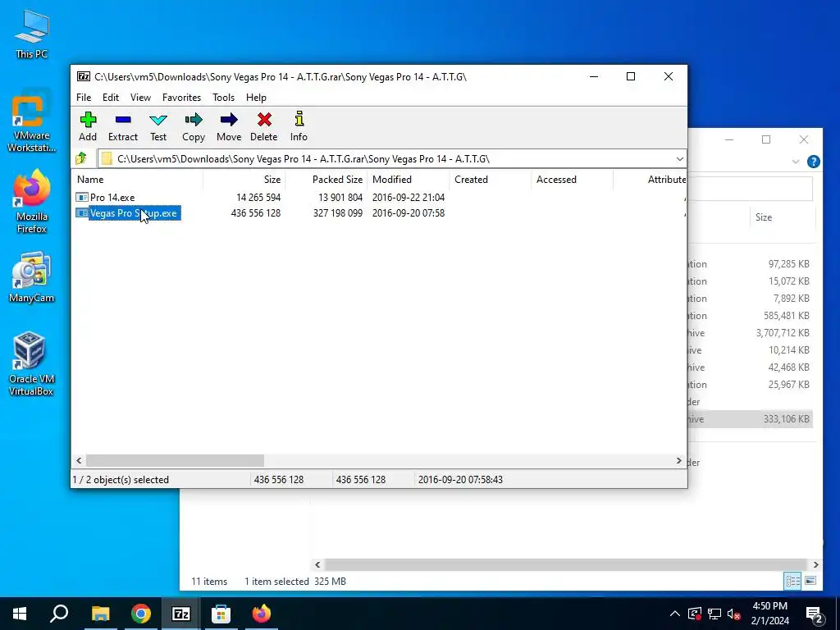Viewport: 840px width, 630px height.
Task: Click 7-Zip scrollbar right arrow
Action: 678,461
